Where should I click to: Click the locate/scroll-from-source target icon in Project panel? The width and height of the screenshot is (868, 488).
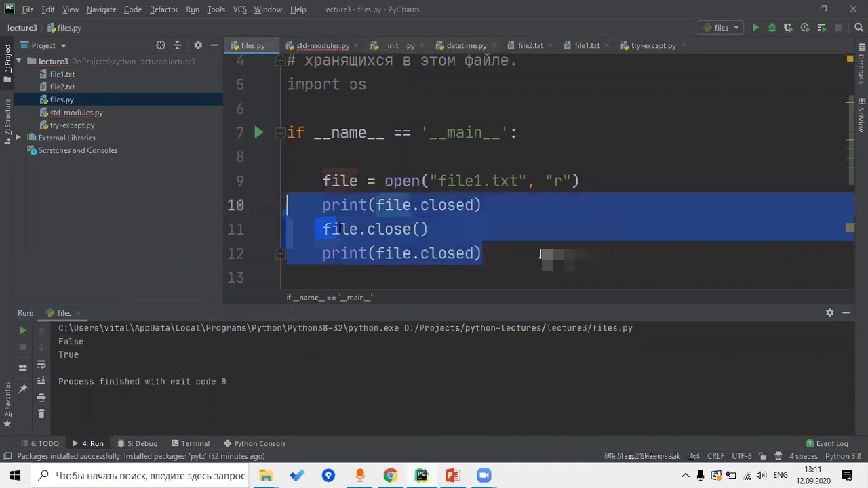coord(161,45)
